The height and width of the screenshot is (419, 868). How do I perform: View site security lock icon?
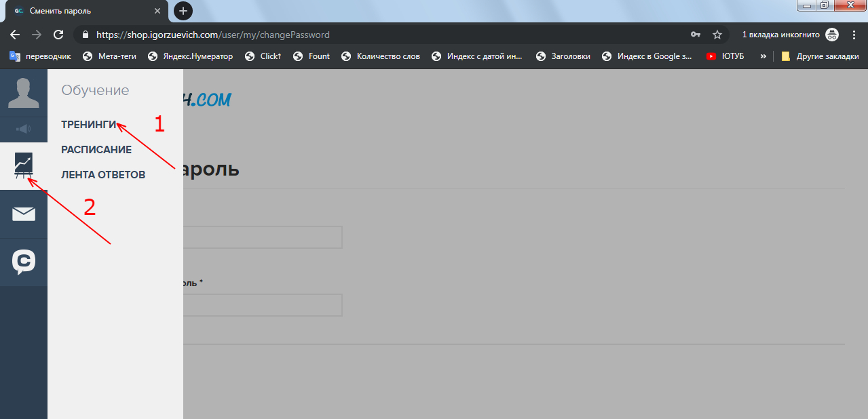pyautogui.click(x=86, y=35)
